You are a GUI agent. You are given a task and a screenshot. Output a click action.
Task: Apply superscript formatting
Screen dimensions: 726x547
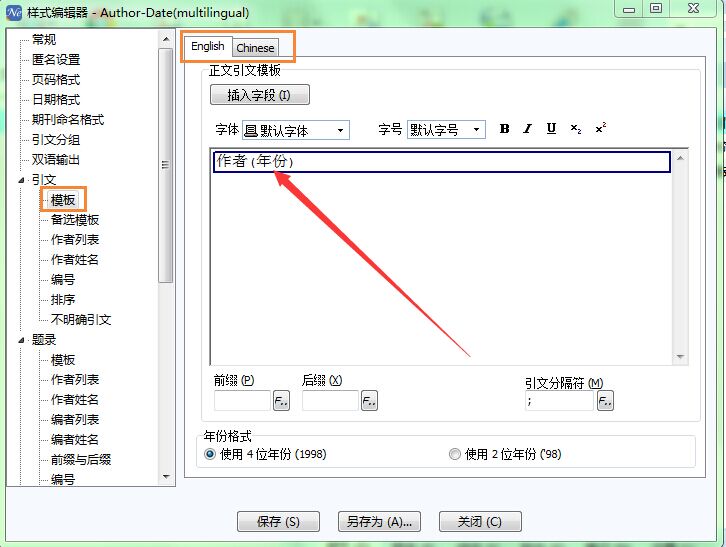click(601, 129)
